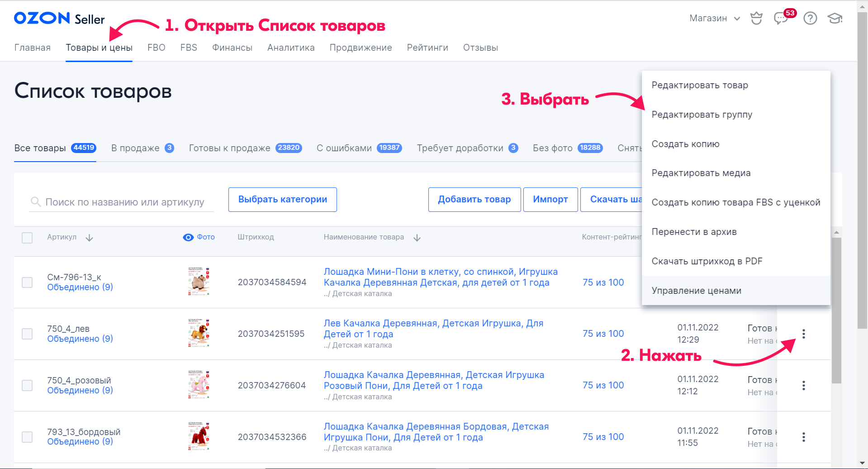Switch to the С ошибками tab
Image resolution: width=868 pixels, height=469 pixels.
(x=359, y=148)
